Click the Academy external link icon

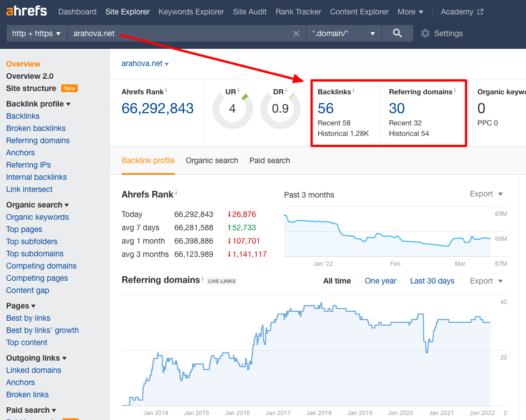point(480,12)
